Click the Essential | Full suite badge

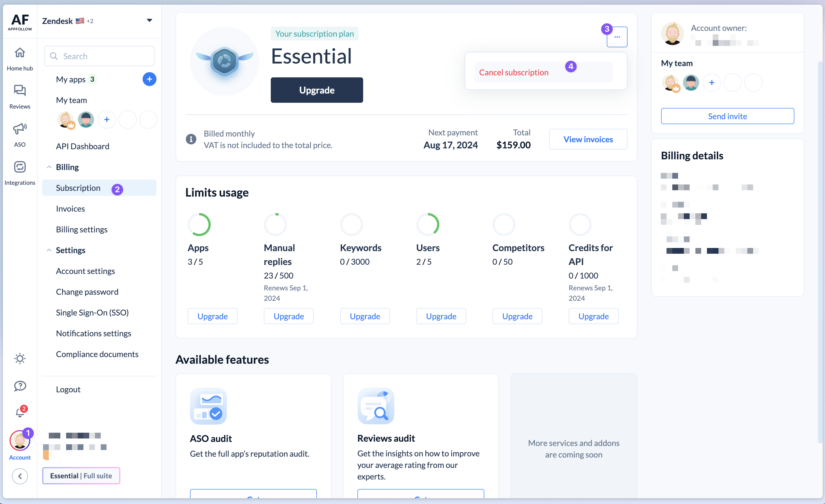click(81, 476)
